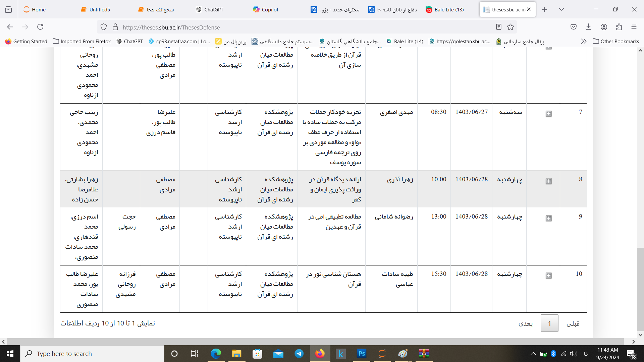Open the Firefox account icon
Image resolution: width=644 pixels, height=362 pixels.
pos(604,27)
